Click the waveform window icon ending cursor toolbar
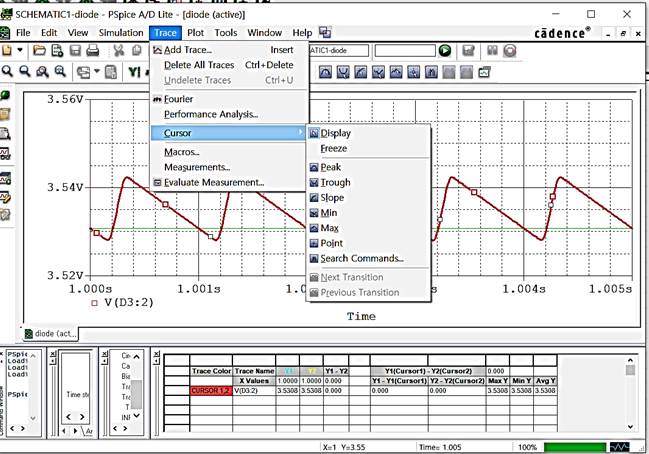 tap(484, 72)
